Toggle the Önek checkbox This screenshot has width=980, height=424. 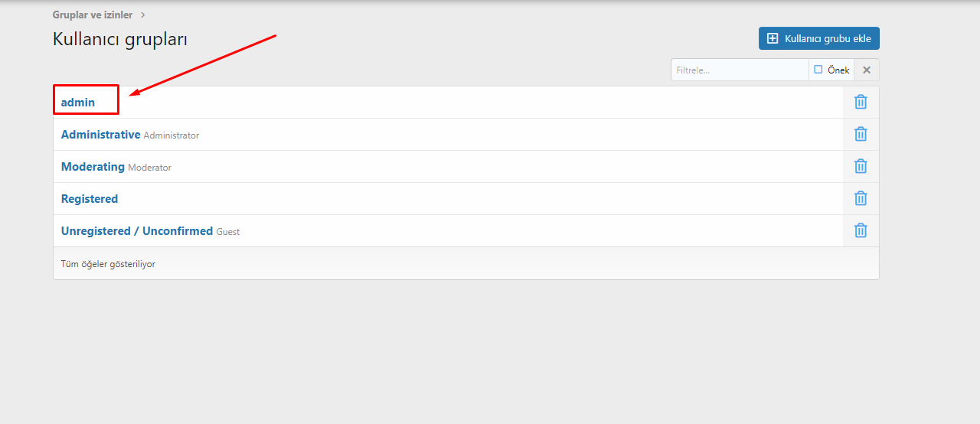(x=818, y=70)
